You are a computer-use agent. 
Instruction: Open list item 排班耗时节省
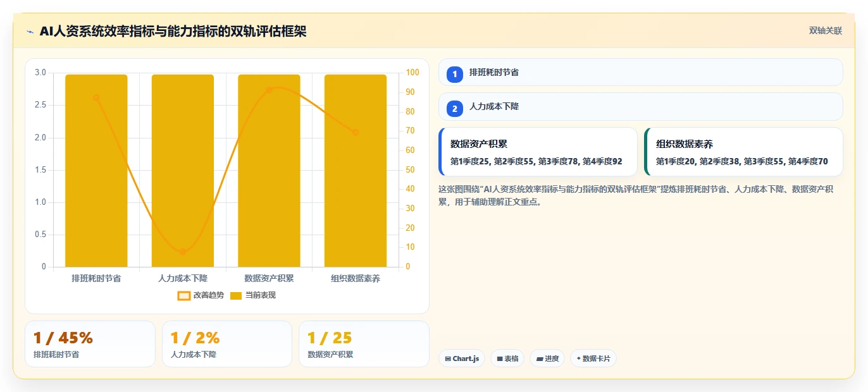pos(640,72)
